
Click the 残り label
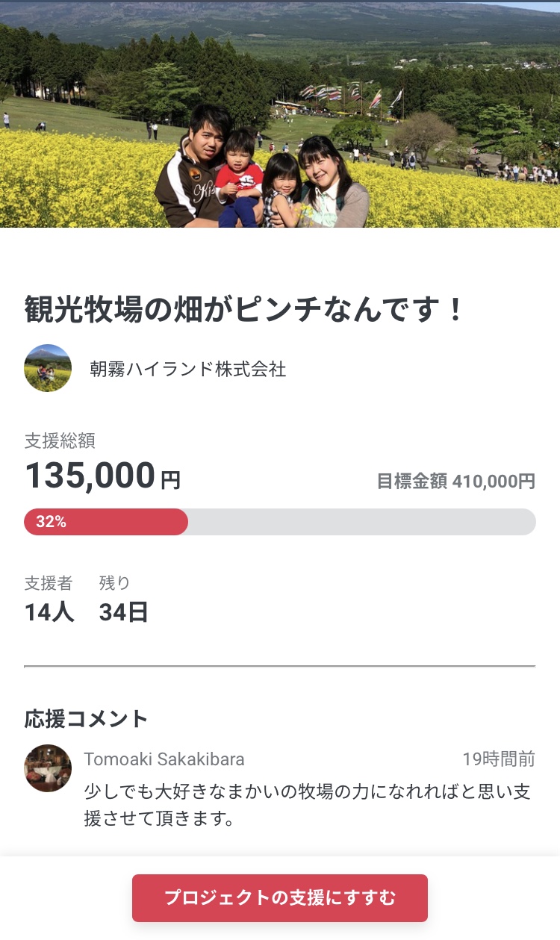(x=115, y=583)
